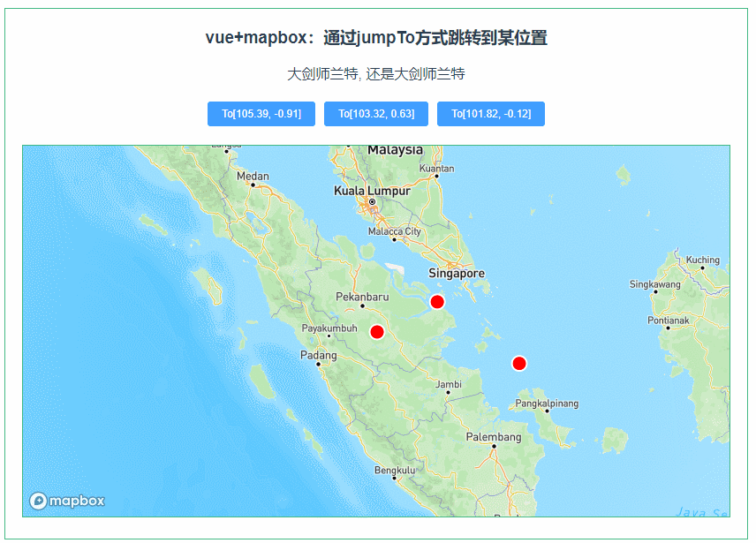Click the Bengkulu city label

point(395,470)
